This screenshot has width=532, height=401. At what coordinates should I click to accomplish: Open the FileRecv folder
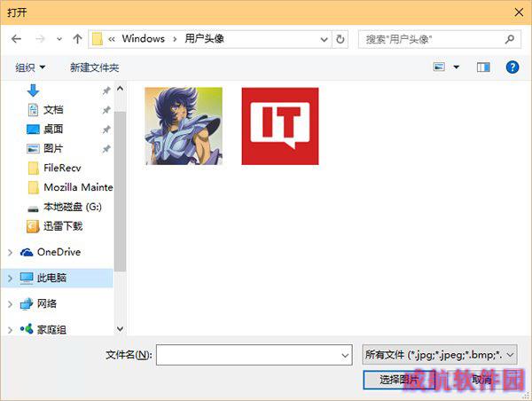point(62,168)
